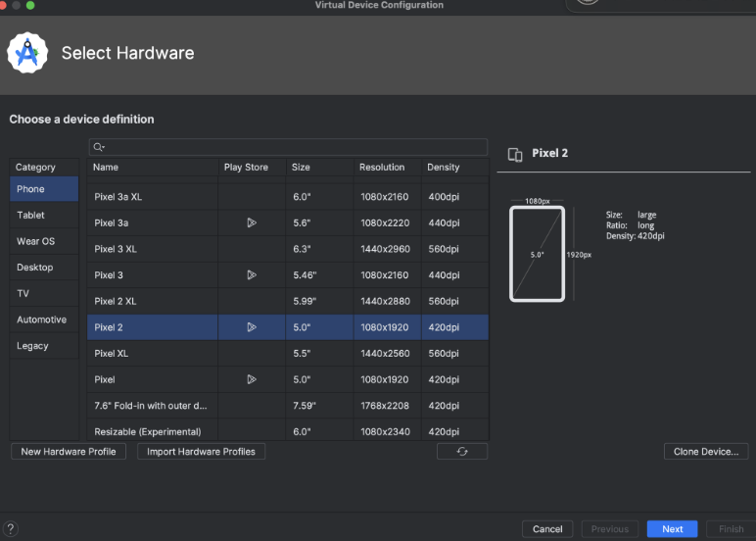Click the refresh icon button below the device table
The height and width of the screenshot is (541, 756).
[462, 451]
